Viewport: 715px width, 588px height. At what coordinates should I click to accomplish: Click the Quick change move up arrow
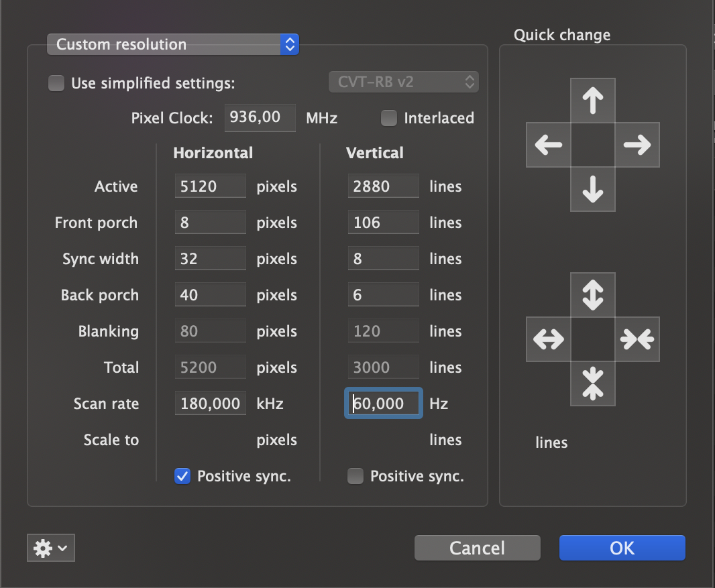coord(593,101)
